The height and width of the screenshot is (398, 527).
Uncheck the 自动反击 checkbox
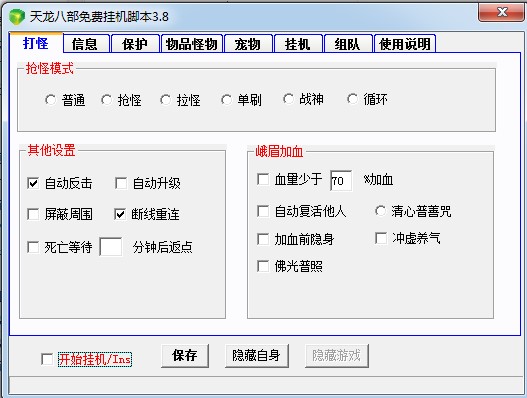point(33,183)
